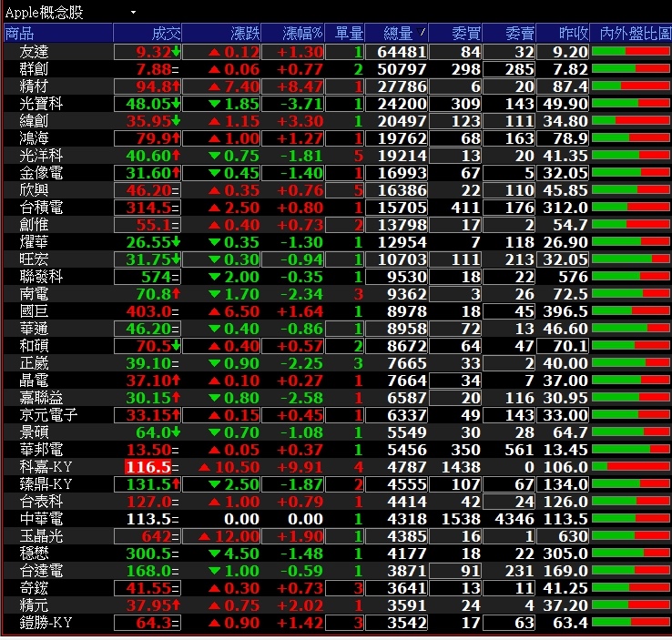Select the 臻鼎-KY stock name
This screenshot has width=672, height=640.
(46, 484)
